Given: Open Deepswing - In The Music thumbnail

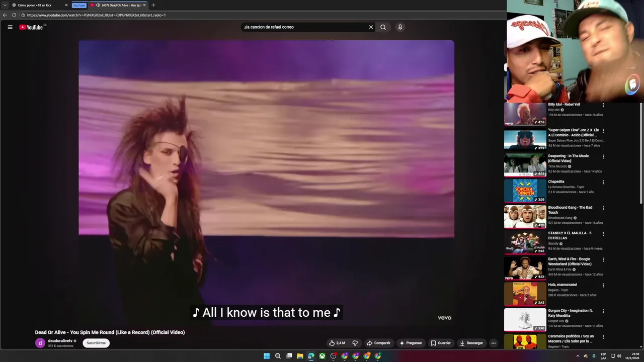Looking at the screenshot, I should [x=525, y=165].
